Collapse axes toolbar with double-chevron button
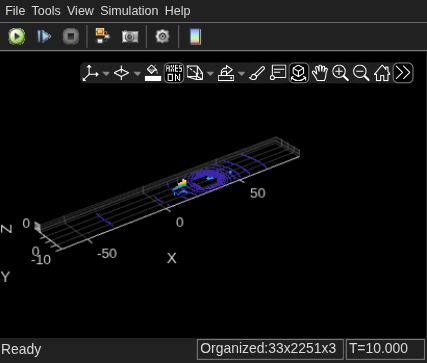This screenshot has height=363, width=427. pos(403,73)
